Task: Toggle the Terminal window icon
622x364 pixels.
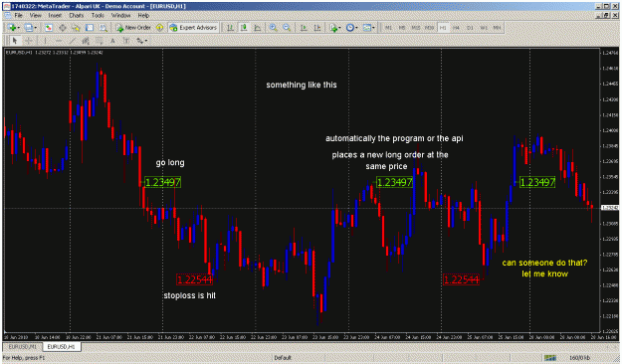Action: [90, 28]
